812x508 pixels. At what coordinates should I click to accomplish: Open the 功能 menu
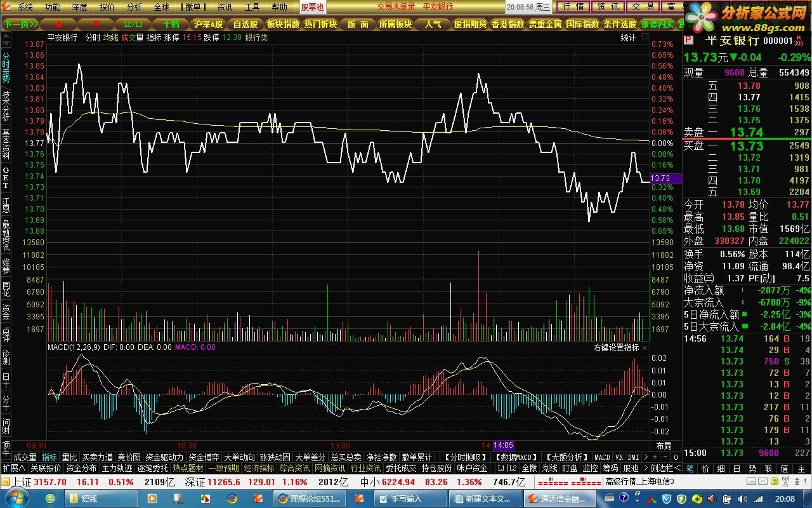pyautogui.click(x=53, y=7)
